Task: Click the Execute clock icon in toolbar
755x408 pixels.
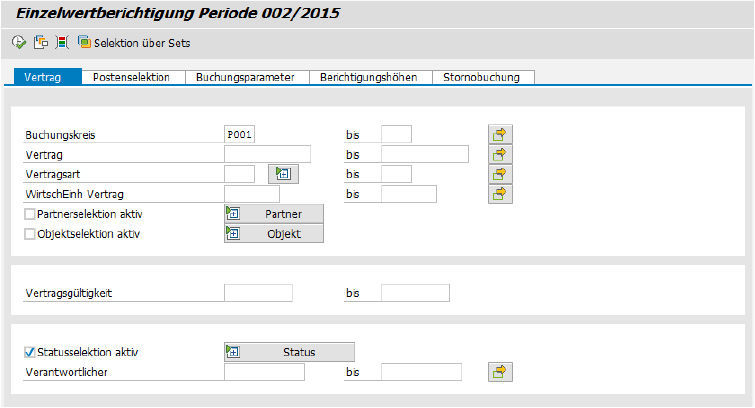Action: click(18, 43)
